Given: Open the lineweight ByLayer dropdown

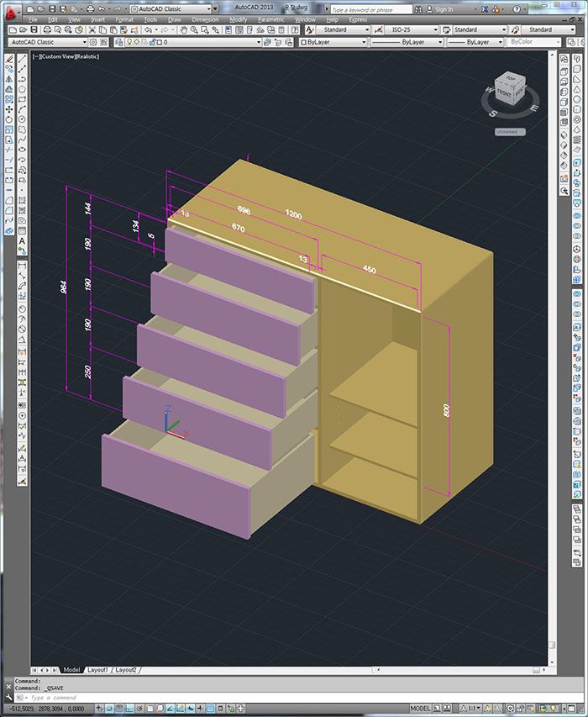Looking at the screenshot, I should pos(475,42).
